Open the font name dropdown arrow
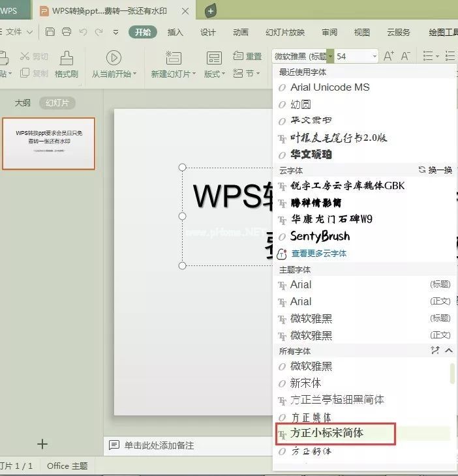This screenshot has height=476, width=458. pos(331,56)
